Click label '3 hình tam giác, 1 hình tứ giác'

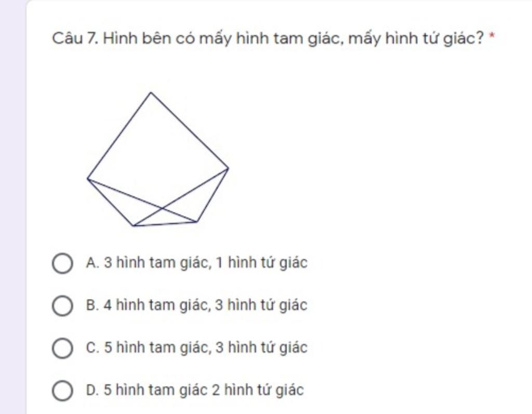point(205,263)
